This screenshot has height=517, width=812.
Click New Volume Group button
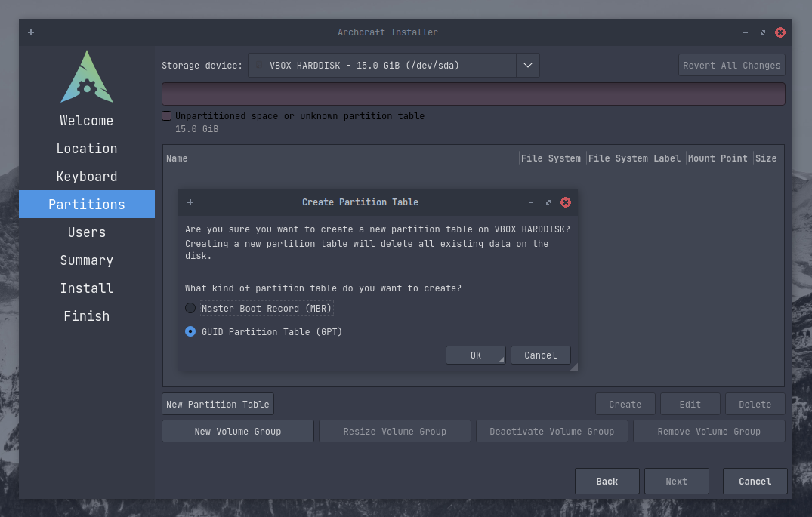(x=238, y=431)
